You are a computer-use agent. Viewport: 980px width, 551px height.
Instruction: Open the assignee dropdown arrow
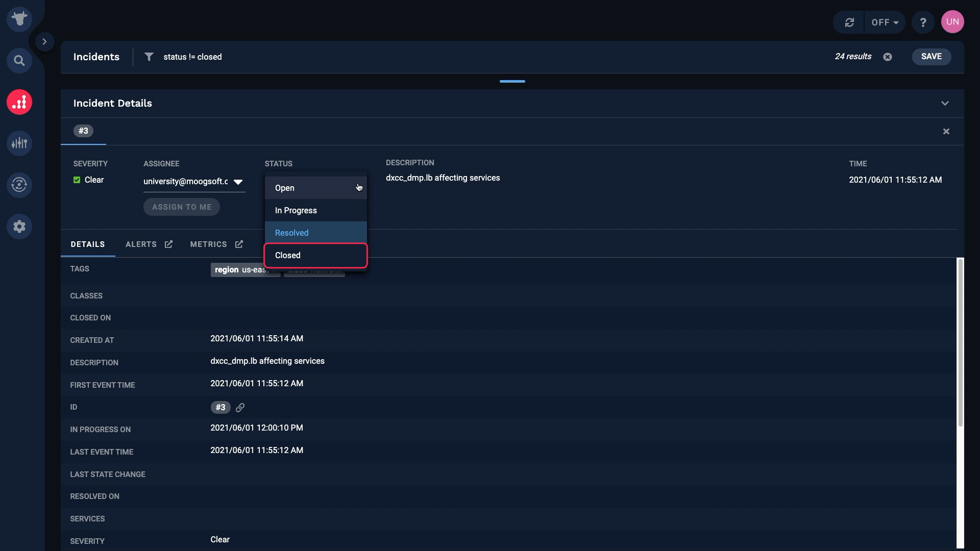click(238, 182)
